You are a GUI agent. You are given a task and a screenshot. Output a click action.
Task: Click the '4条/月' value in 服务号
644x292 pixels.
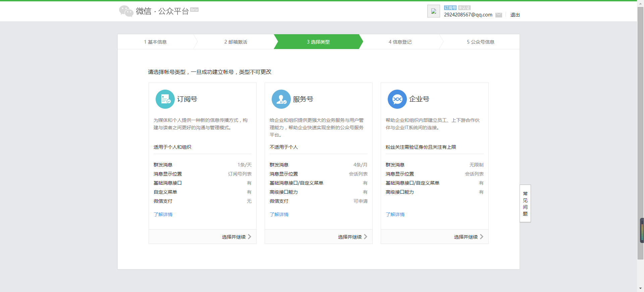(x=361, y=165)
